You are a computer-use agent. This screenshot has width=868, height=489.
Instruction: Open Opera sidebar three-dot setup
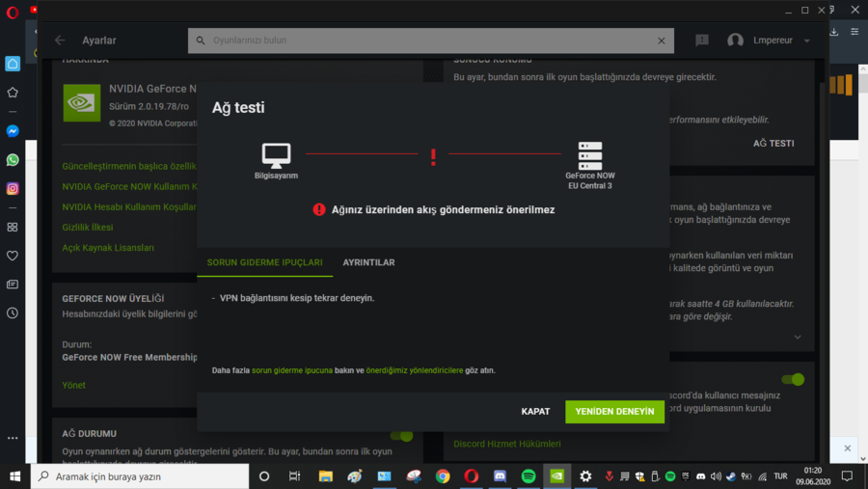pyautogui.click(x=13, y=438)
